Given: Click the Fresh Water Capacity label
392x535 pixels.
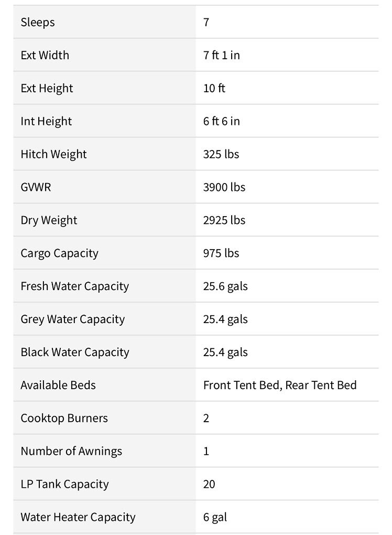Looking at the screenshot, I should click(74, 286).
